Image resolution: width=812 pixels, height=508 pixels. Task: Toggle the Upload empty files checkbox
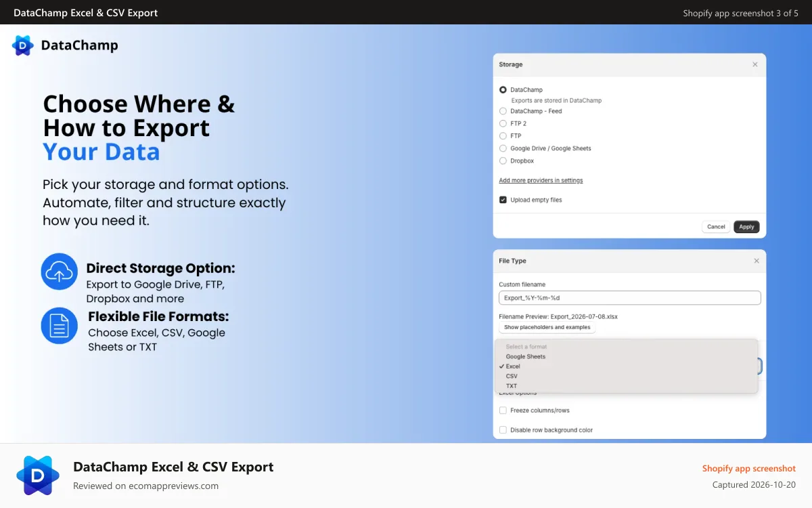[x=503, y=200]
